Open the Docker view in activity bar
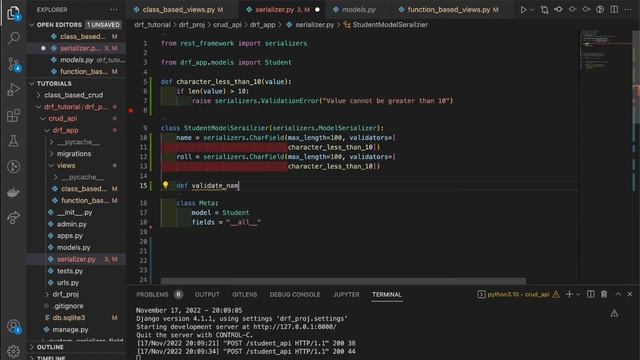640x360 pixels. tap(13, 192)
